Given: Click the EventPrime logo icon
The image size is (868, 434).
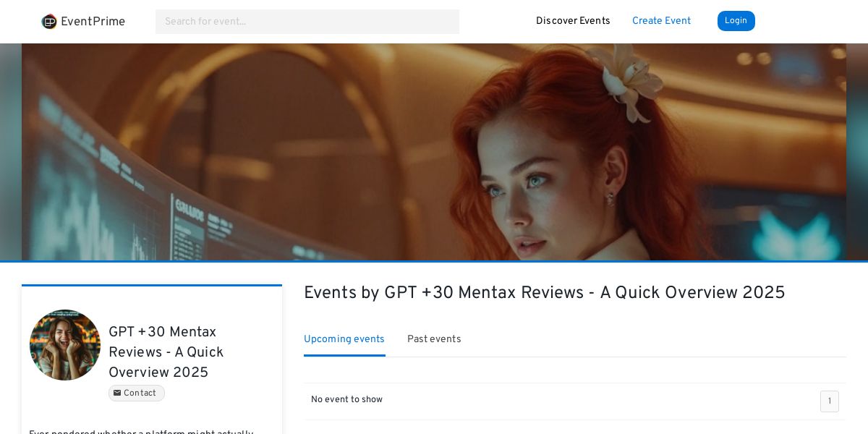Looking at the screenshot, I should 49,22.
